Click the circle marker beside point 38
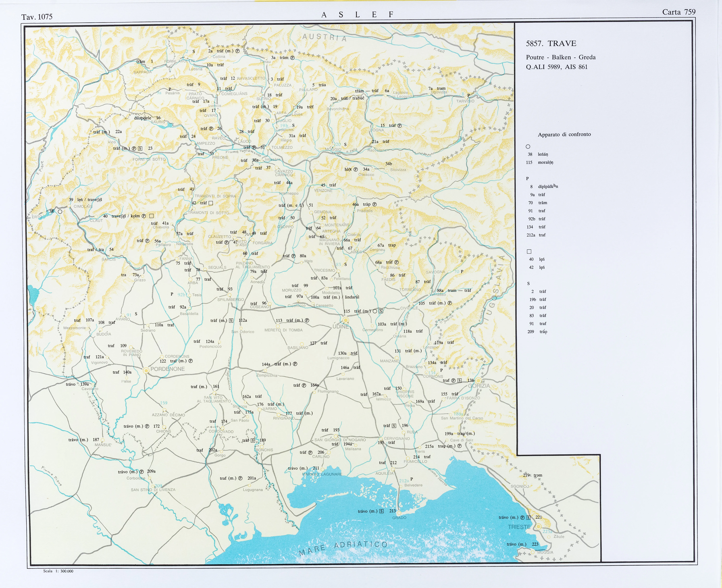This screenshot has width=722, height=588. coord(60,212)
